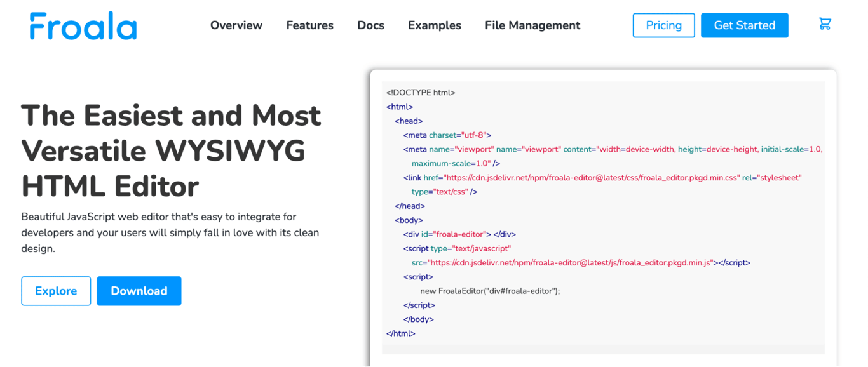Image resolution: width=868 pixels, height=367 pixels.
Task: Click the DOCTYPE html declaration
Action: 421,92
